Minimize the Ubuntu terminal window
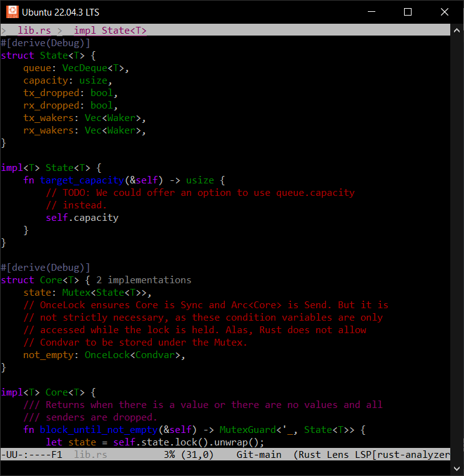The image size is (464, 476). [372, 12]
